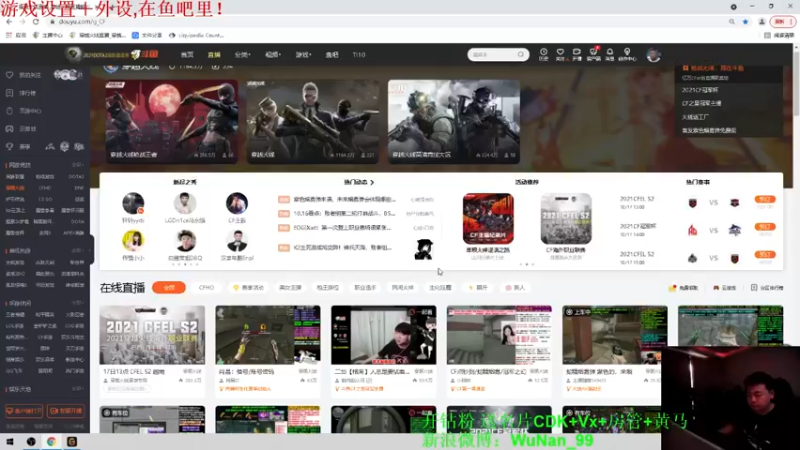
Task: Open the orange app icon in taskbar
Action: 72,441
